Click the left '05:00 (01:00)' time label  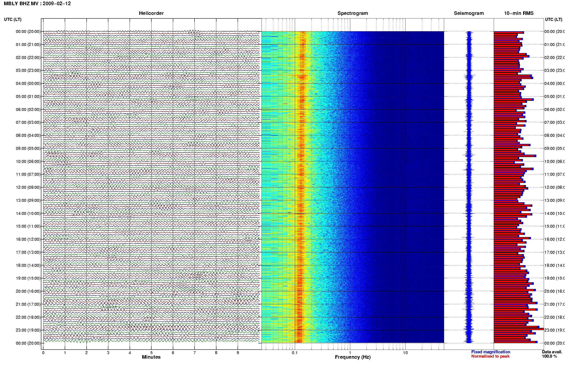[x=28, y=96]
